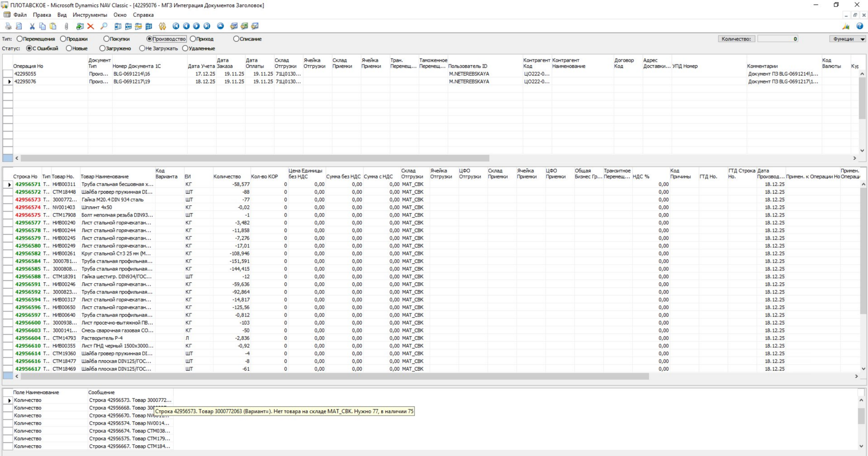Select the Новые status radio button

pyautogui.click(x=69, y=49)
